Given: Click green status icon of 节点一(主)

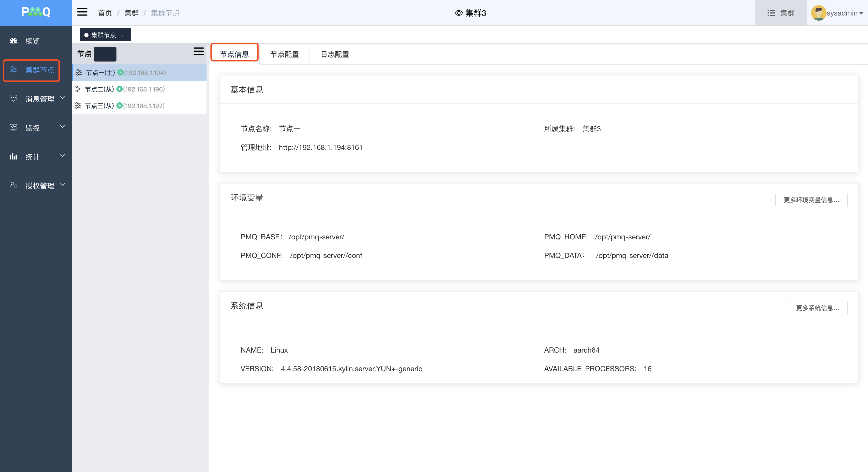Looking at the screenshot, I should click(120, 73).
